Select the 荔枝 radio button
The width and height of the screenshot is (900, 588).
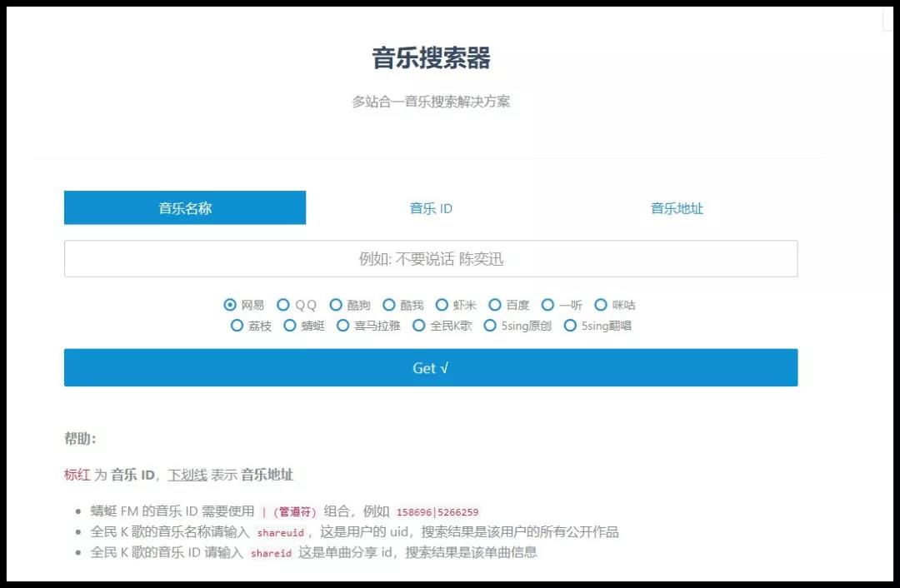[237, 326]
